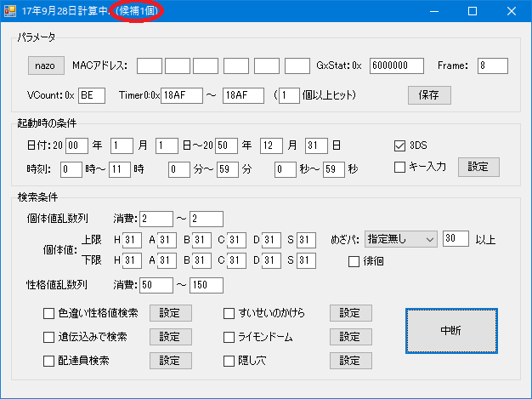Click the 保存 save button
532x399 pixels.
[429, 95]
